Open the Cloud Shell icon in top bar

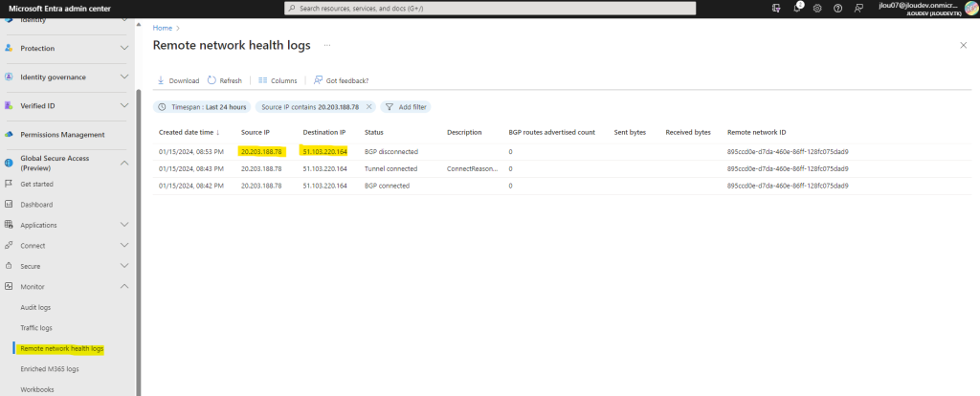777,8
